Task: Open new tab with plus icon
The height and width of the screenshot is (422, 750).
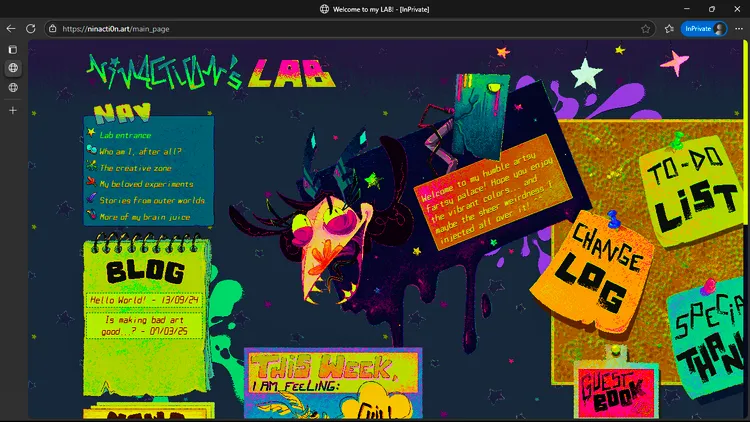Action: click(13, 110)
